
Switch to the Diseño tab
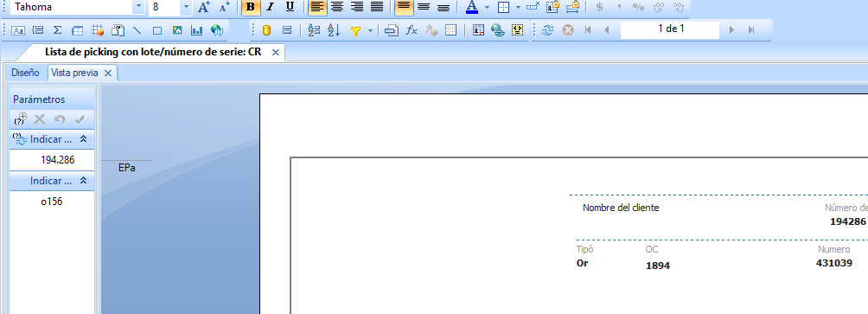(25, 73)
